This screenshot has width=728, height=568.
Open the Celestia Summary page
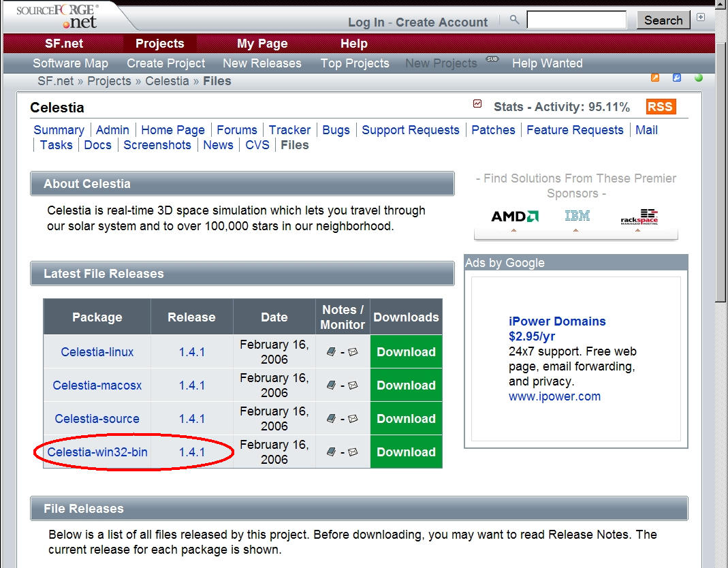[x=59, y=130]
